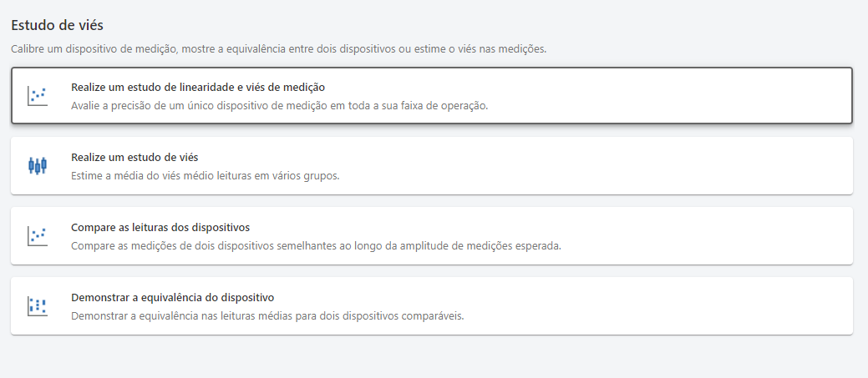
Task: Open 'Compare as leituras dos dispositivos' title
Action: (160, 227)
